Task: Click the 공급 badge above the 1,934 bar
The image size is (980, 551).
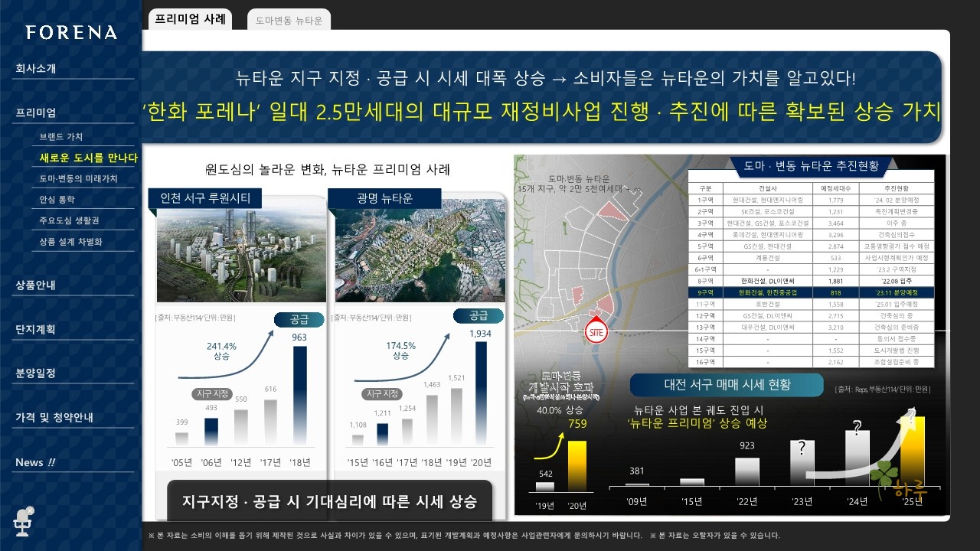Action: pos(479,315)
